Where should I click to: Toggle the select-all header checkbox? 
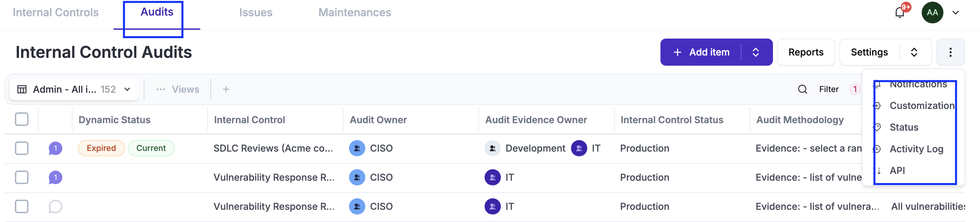pyautogui.click(x=22, y=119)
